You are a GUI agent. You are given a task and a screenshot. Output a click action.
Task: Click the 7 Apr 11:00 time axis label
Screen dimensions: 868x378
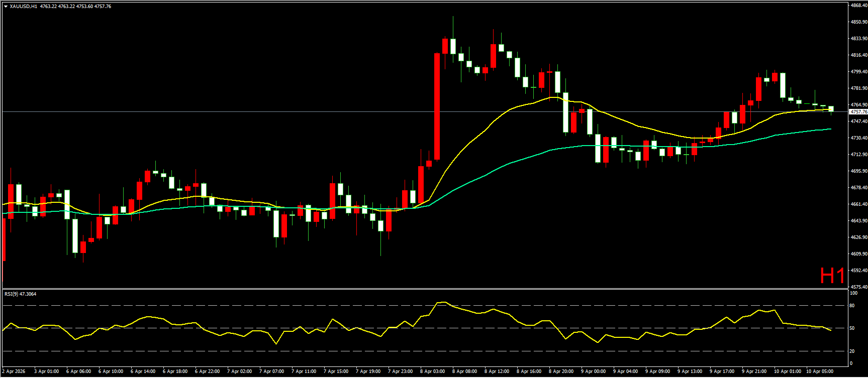pos(304,371)
